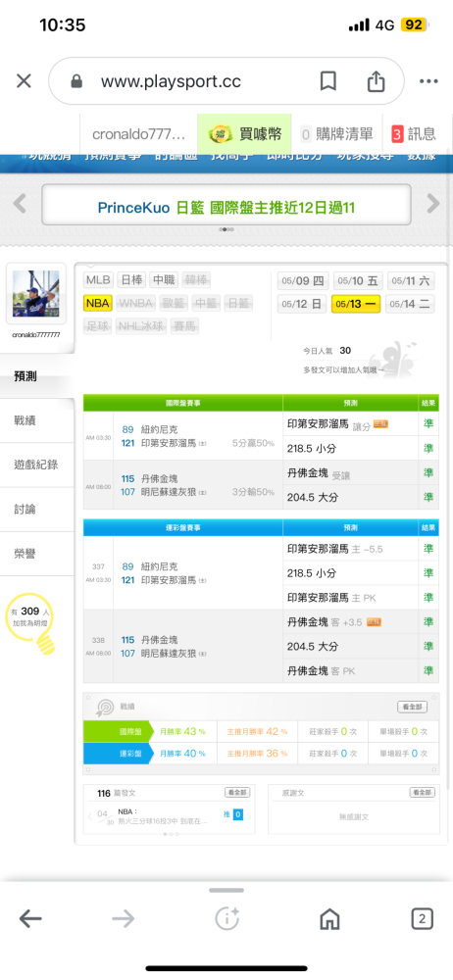Open the share icon in address bar
This screenshot has height=980, width=453.
375,80
